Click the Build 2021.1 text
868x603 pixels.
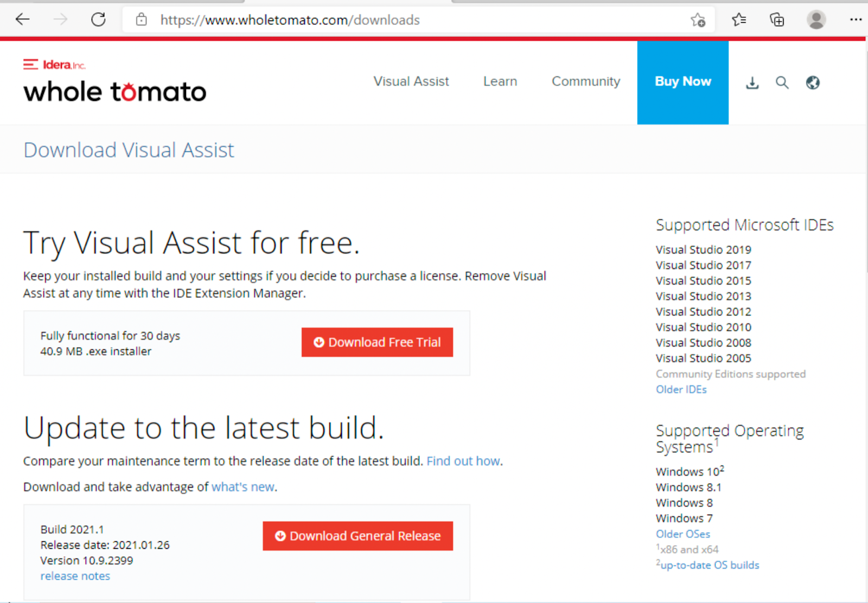pos(72,529)
